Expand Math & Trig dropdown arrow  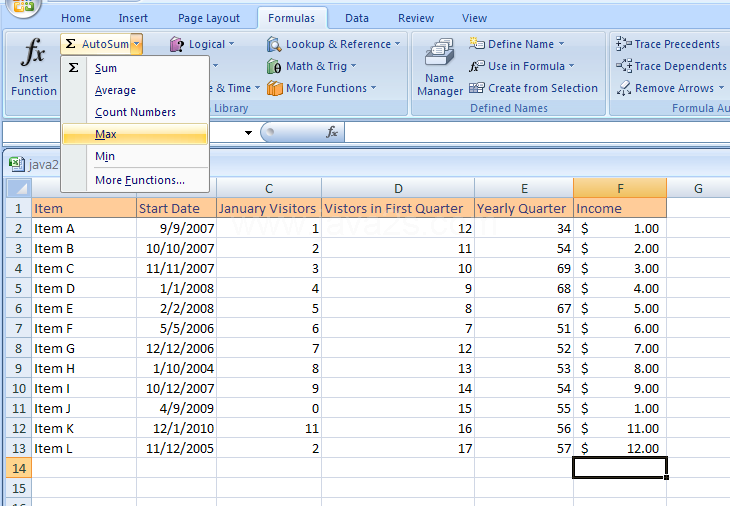[x=354, y=66]
